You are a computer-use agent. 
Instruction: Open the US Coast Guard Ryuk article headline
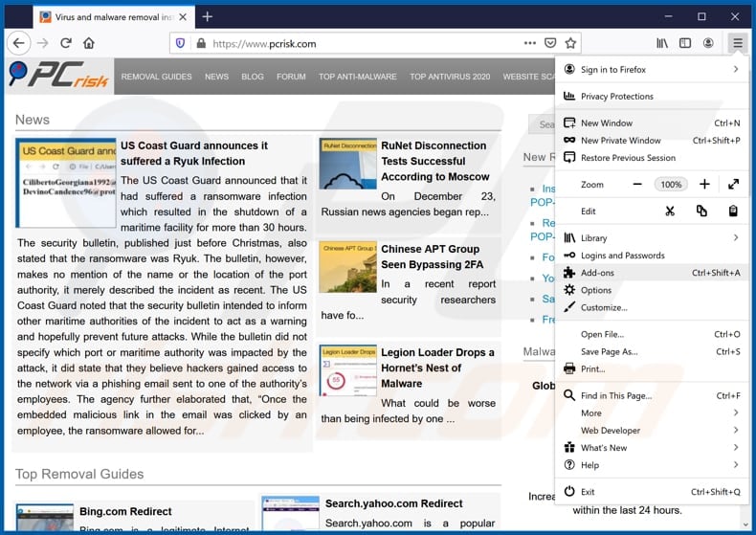(x=194, y=153)
